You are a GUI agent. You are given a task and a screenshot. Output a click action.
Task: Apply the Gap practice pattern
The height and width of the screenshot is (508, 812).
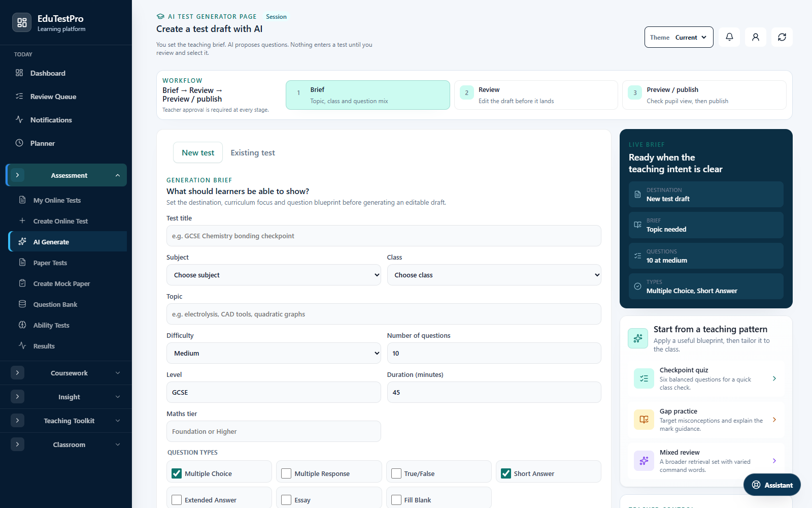pos(706,420)
